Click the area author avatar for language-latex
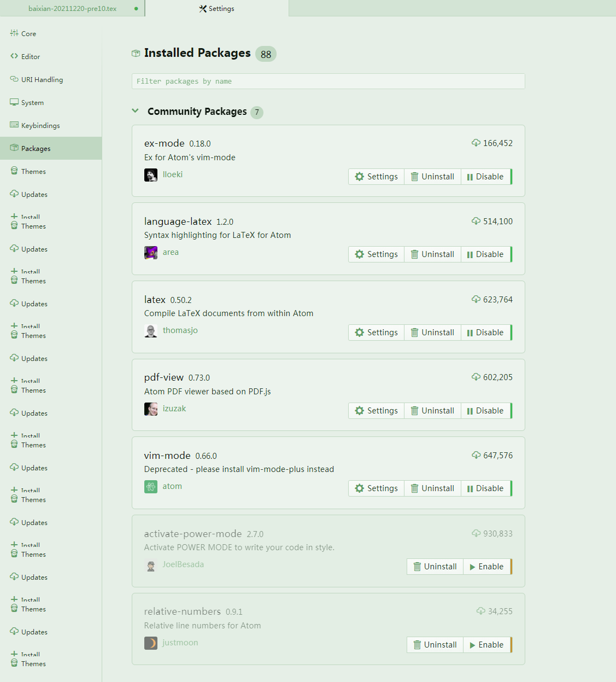The image size is (616, 682). tap(151, 253)
